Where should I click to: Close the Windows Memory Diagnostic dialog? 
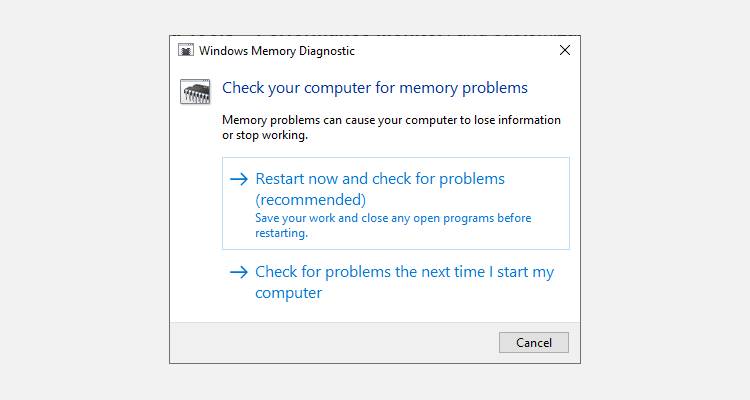point(565,50)
